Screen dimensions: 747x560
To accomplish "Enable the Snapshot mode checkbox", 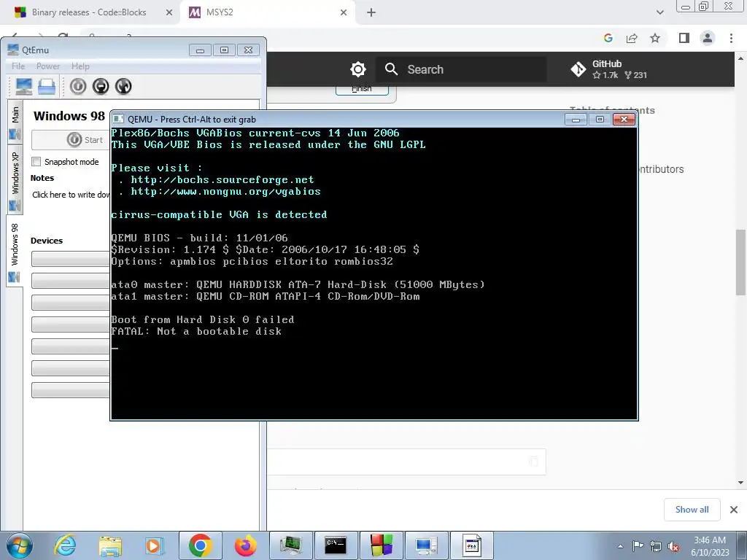I will [x=36, y=162].
